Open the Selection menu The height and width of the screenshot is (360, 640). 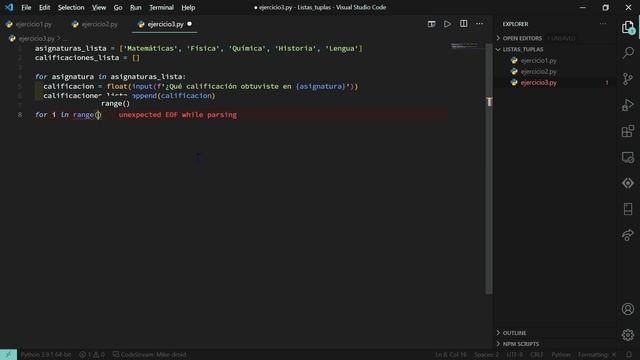point(71,7)
